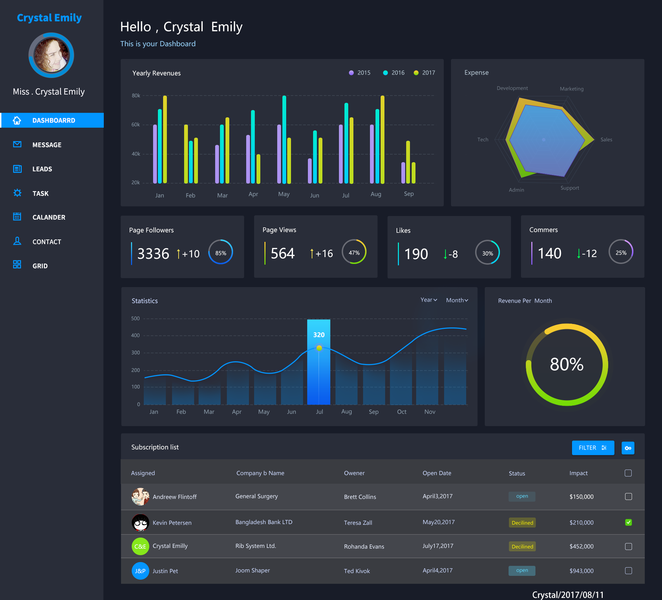Click the July17,2017 date cell
This screenshot has height=600, width=662.
[x=438, y=546]
